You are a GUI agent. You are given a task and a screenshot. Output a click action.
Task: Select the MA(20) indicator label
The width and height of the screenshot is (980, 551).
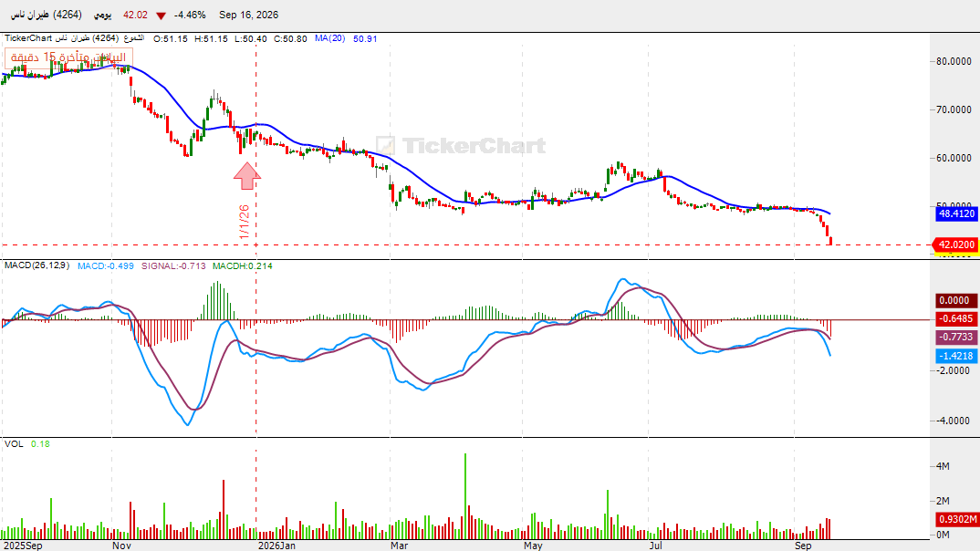click(x=329, y=38)
